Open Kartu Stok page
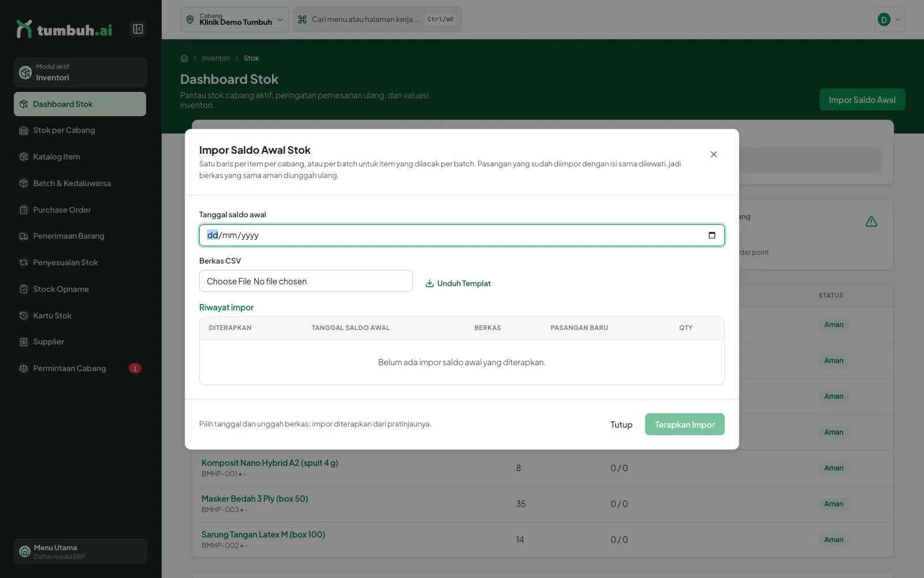Screen dimensions: 924x578 [80, 316]
